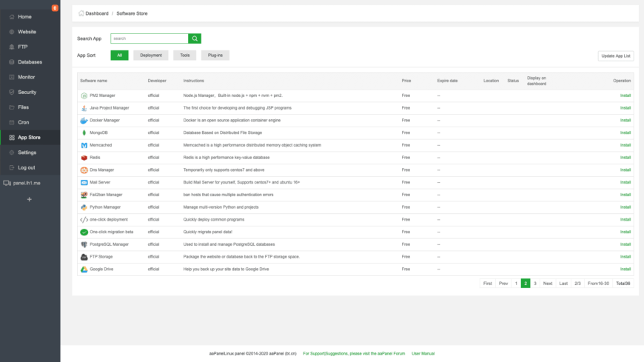Image resolution: width=644 pixels, height=362 pixels.
Task: Click the Security shield sidebar icon
Action: 12,93
